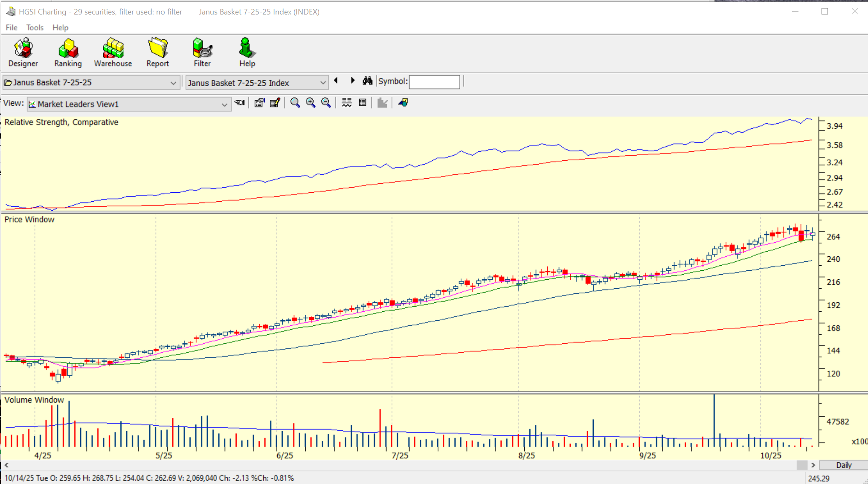This screenshot has height=484, width=868.
Task: Open the Ranking tool
Action: 68,52
